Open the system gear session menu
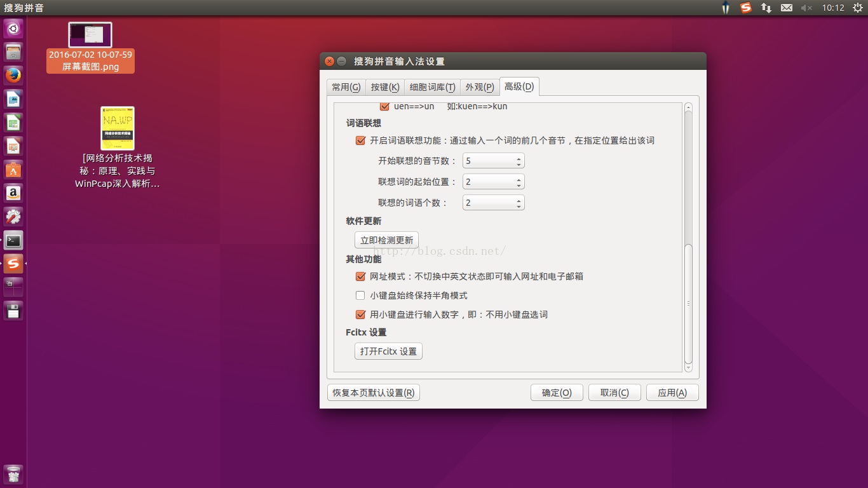Viewport: 868px width, 488px height. pos(857,8)
